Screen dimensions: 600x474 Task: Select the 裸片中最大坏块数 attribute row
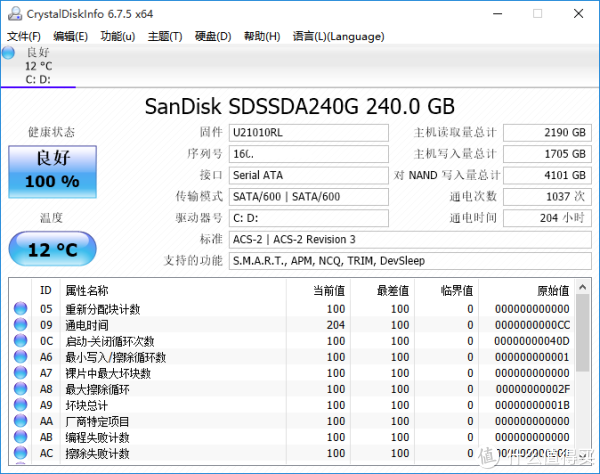tap(292, 373)
